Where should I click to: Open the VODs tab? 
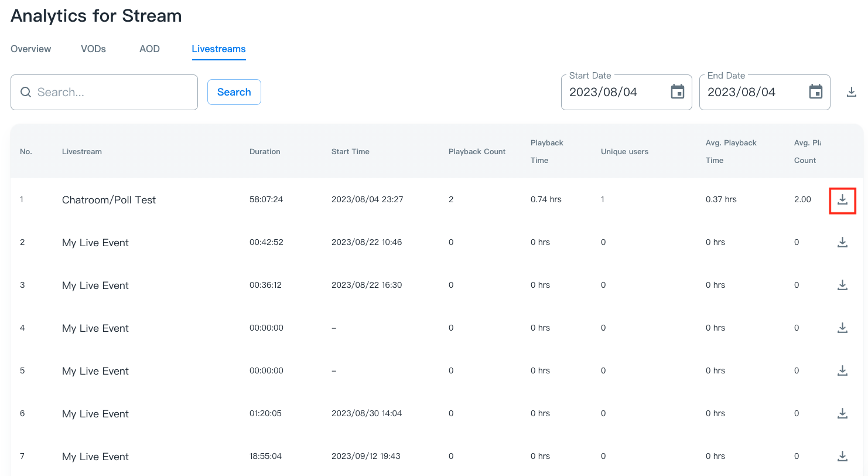[93, 49]
